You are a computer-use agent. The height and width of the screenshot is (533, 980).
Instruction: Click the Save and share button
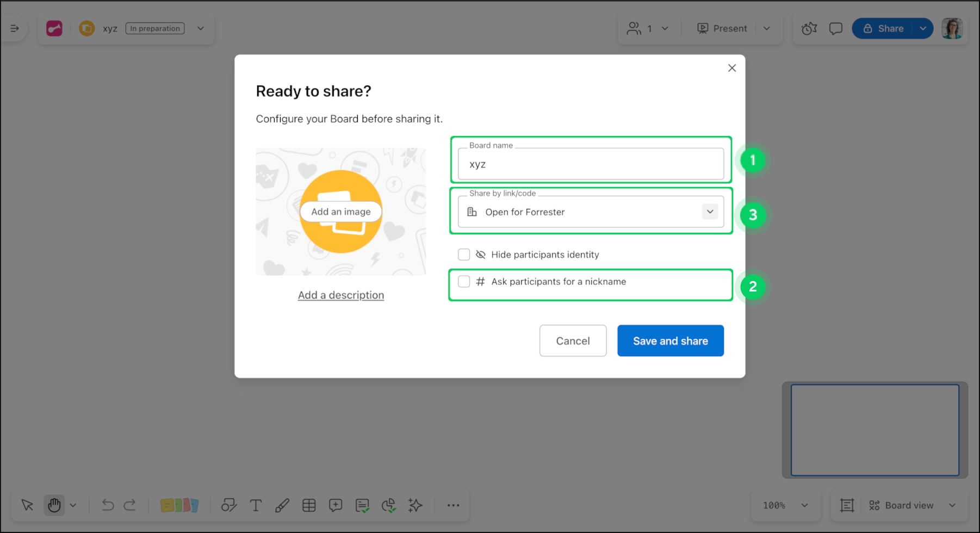click(x=670, y=341)
